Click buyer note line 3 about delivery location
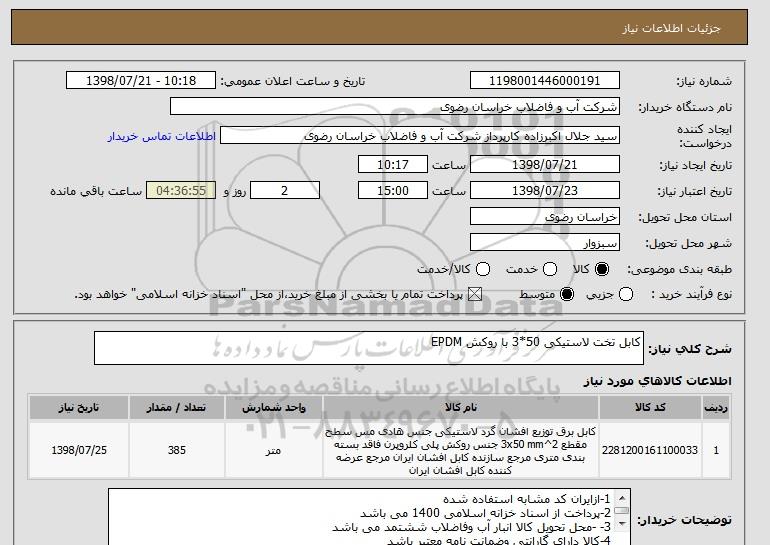 click(471, 528)
